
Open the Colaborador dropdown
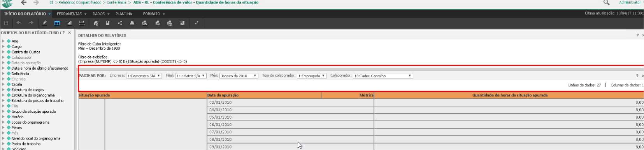tap(383, 76)
